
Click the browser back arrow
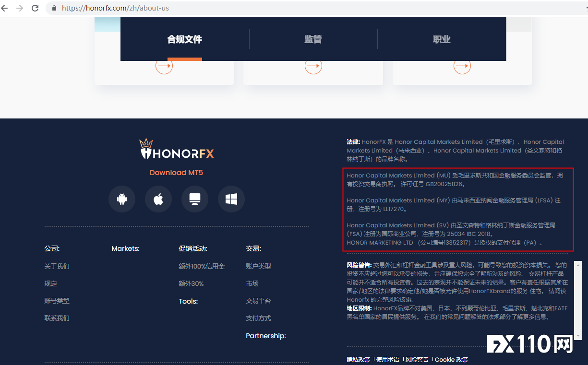(x=5, y=8)
